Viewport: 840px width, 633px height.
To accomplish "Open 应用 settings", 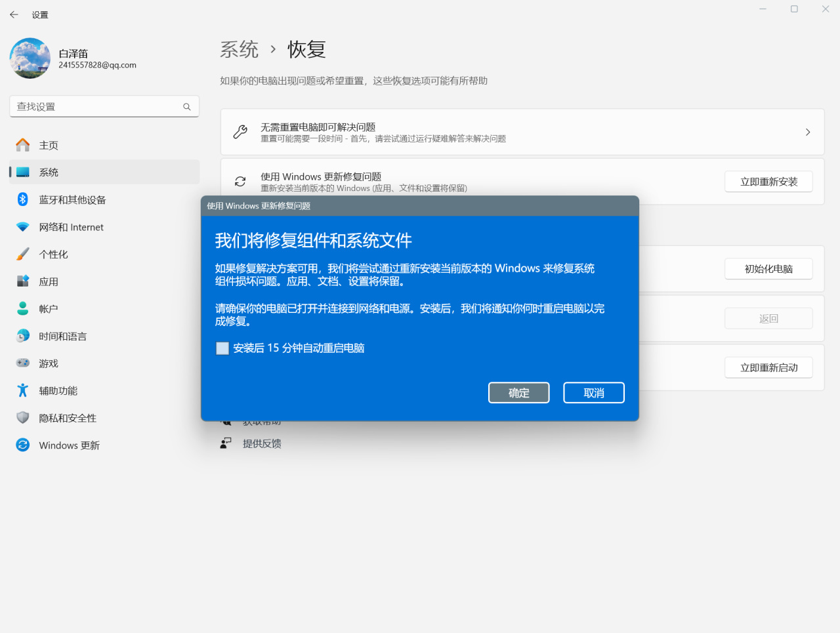I will coord(104,281).
